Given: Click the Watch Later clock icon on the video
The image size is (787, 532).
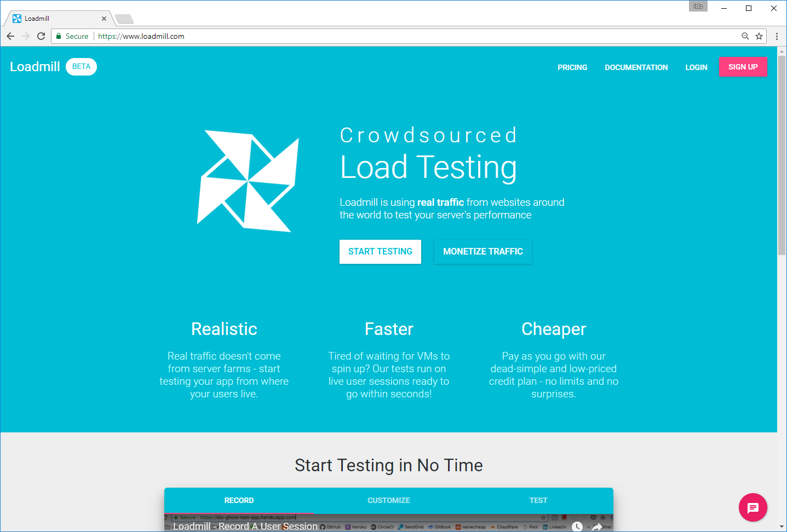Looking at the screenshot, I should tap(577, 527).
